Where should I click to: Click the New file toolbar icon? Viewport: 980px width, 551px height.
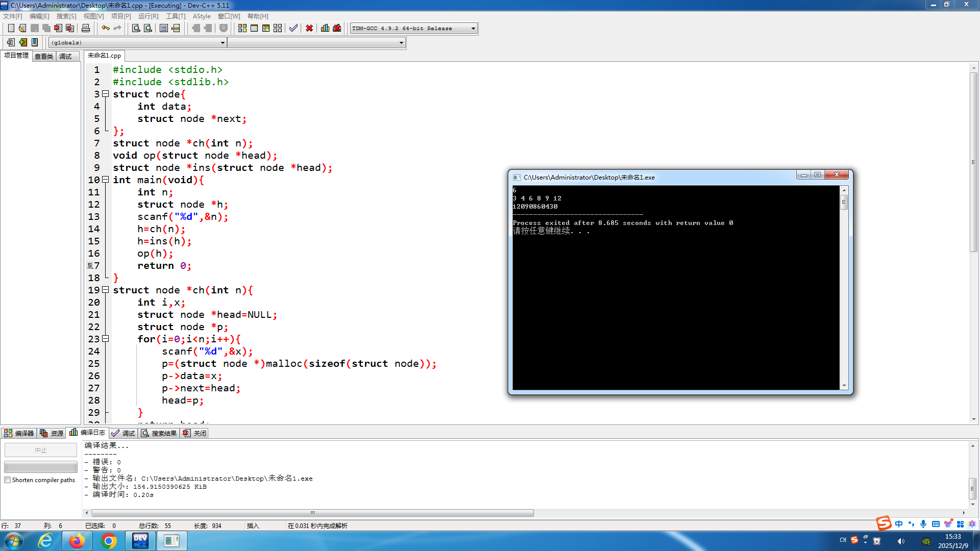tap(11, 28)
